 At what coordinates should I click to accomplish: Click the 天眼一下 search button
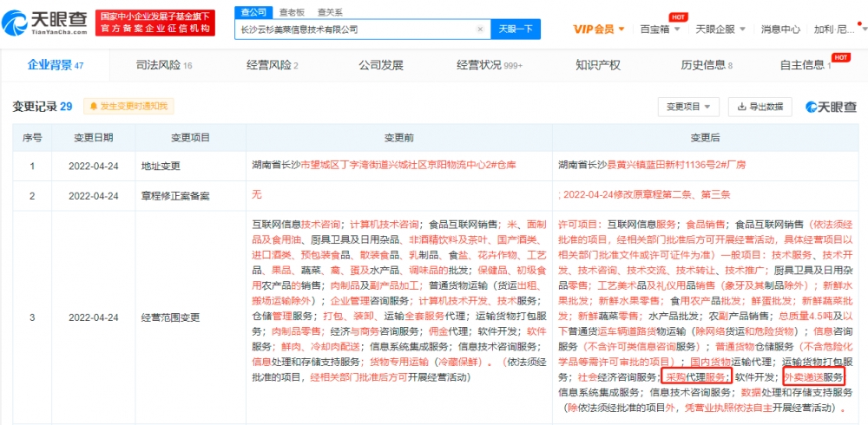[x=516, y=29]
